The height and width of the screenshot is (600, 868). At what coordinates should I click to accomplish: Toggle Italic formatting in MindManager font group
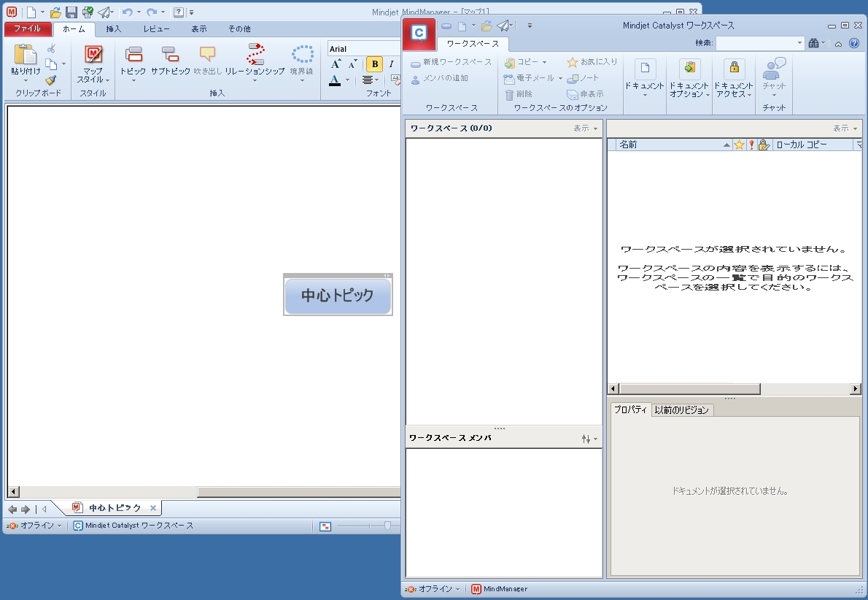tap(392, 64)
